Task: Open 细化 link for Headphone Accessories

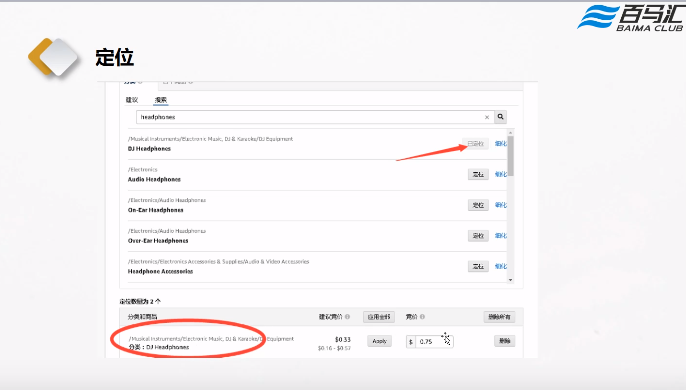Action: 501,266
